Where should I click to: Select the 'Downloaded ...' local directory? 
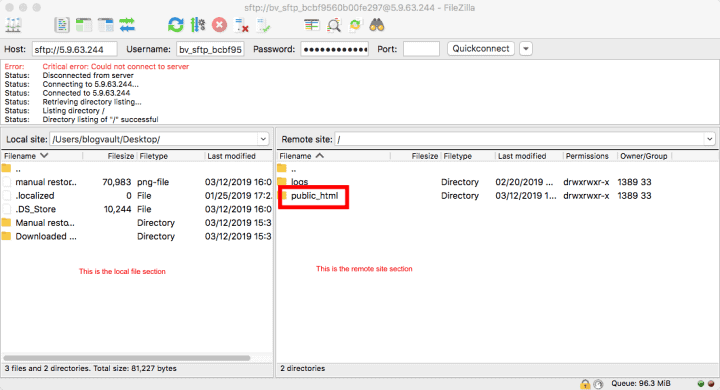(x=137, y=236)
